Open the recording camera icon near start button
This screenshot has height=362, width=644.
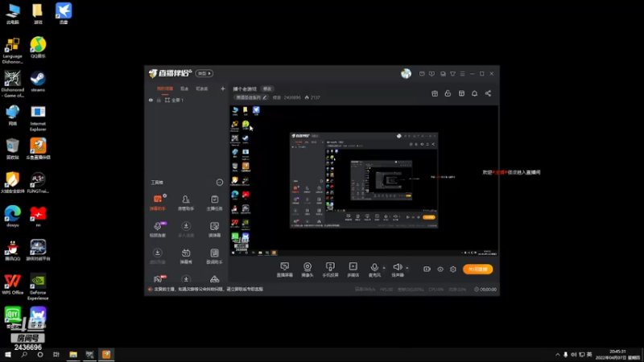[x=427, y=269]
